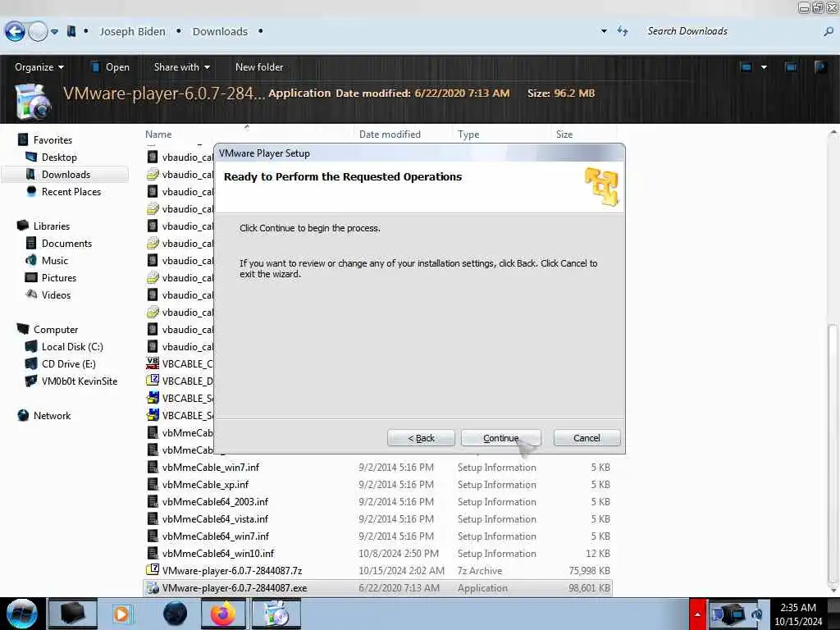Select Downloads in navigation pane
Screen dimensions: 840x630
point(66,174)
